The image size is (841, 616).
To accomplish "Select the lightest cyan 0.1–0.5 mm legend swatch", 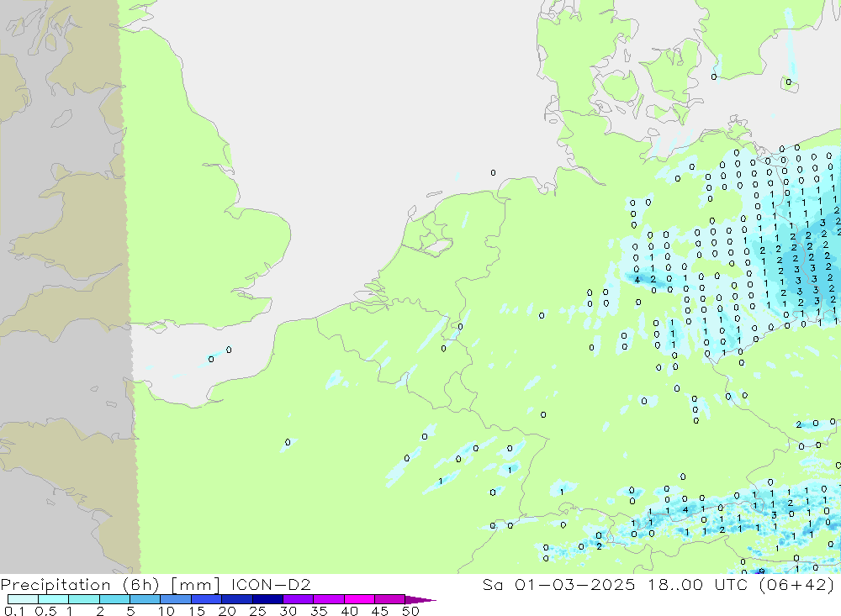I will (23, 599).
